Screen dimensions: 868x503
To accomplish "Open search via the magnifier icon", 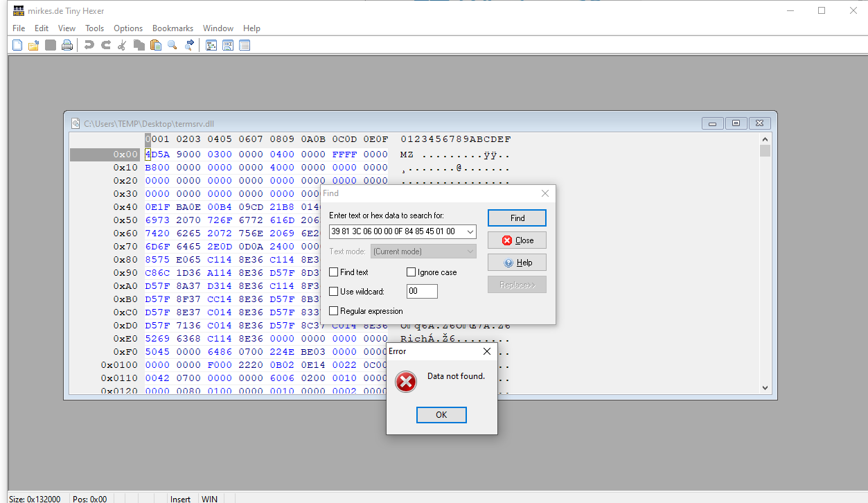I will 172,44.
